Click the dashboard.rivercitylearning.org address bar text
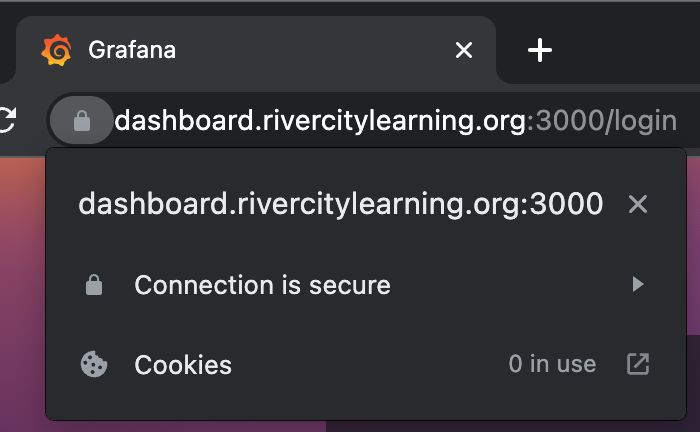 pyautogui.click(x=320, y=122)
